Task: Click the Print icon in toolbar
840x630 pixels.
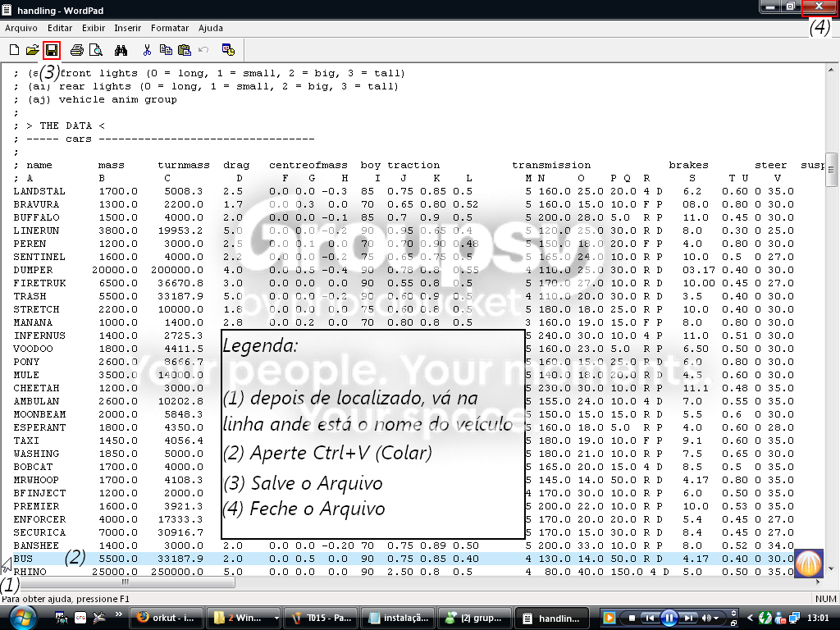Action: click(77, 50)
